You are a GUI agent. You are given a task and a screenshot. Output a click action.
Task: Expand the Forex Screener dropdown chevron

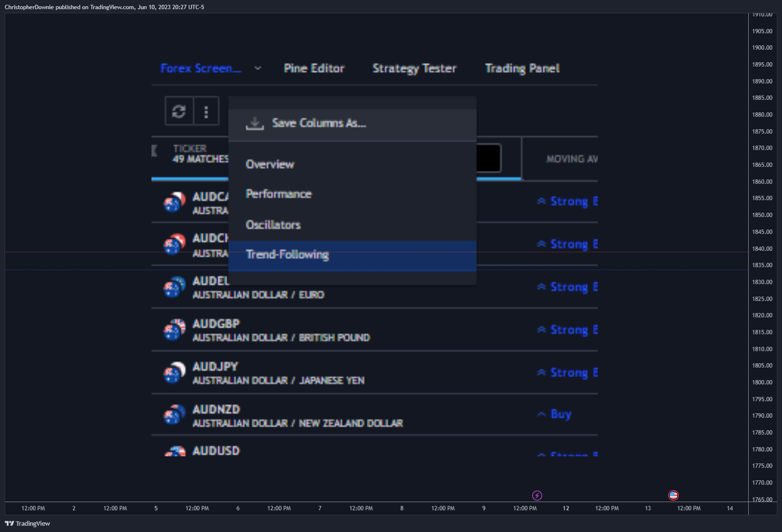(x=258, y=68)
